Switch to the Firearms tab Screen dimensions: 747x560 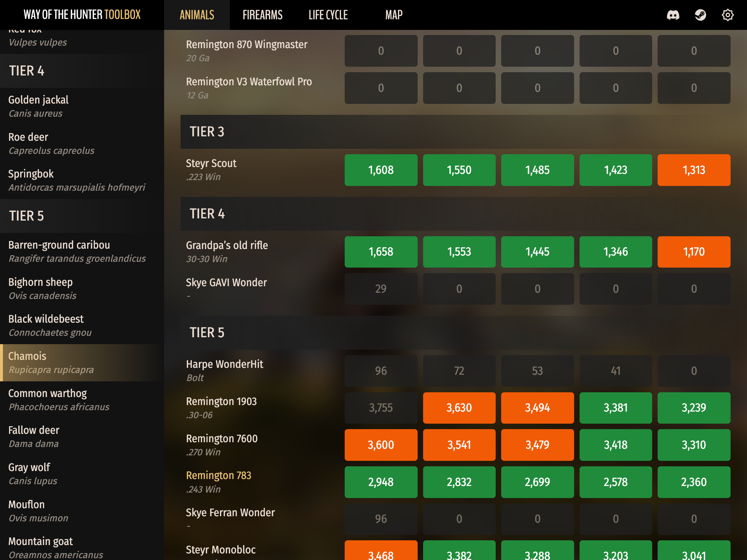coord(262,15)
